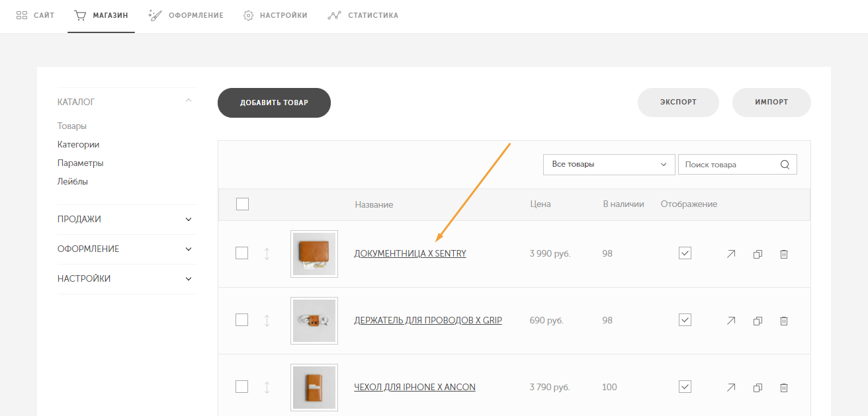This screenshot has width=868, height=416.
Task: Open Лейблы in the catalog sidebar
Action: pyautogui.click(x=73, y=181)
